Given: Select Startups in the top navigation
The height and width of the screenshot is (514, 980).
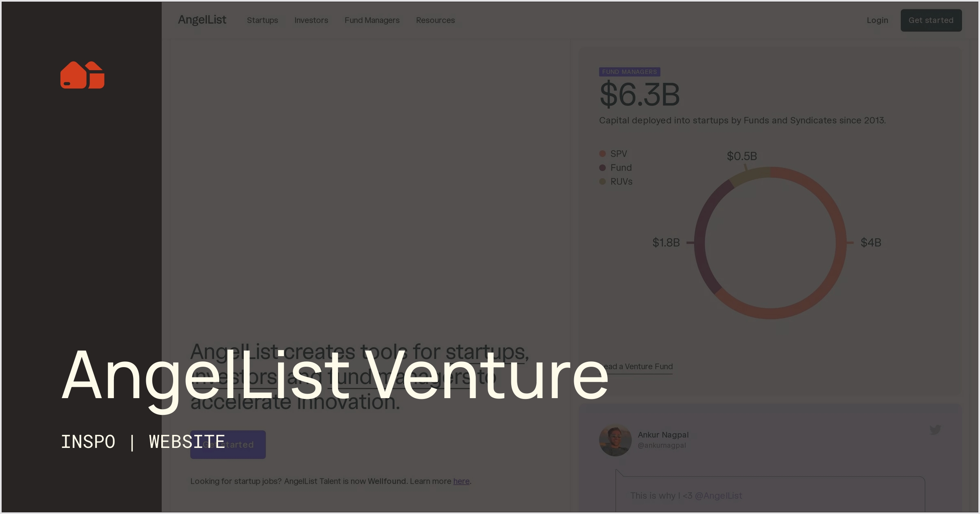Looking at the screenshot, I should [x=263, y=20].
